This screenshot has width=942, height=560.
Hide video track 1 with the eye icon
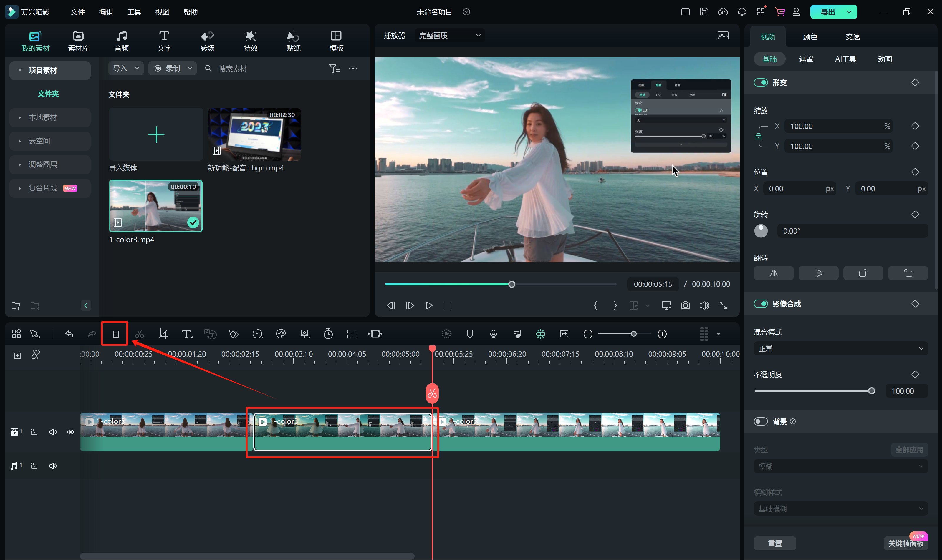click(71, 432)
